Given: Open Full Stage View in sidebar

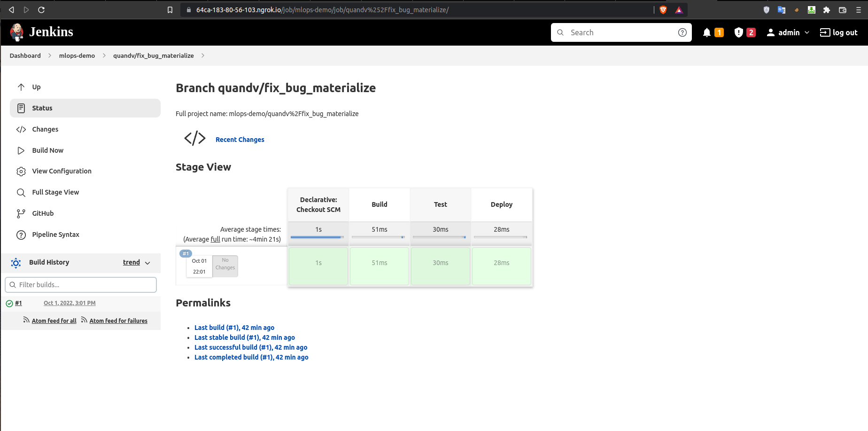Looking at the screenshot, I should 55,192.
